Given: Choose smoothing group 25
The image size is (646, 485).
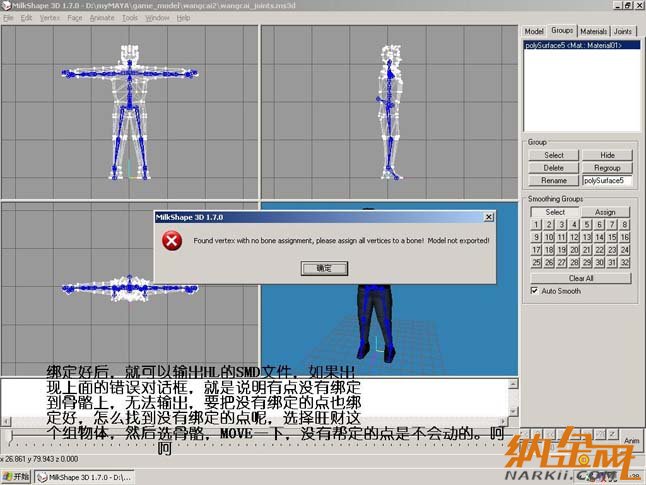Looking at the screenshot, I should [x=536, y=262].
